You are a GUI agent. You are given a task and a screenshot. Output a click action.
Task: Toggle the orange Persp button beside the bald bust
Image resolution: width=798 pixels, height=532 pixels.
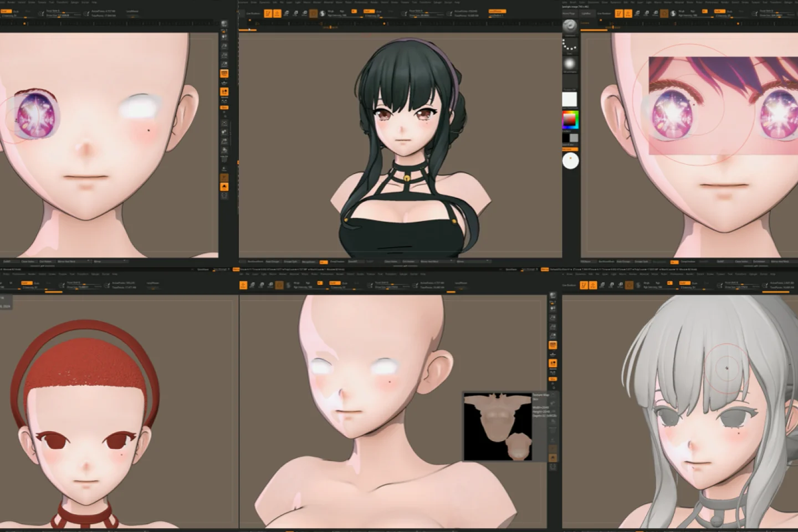553,345
